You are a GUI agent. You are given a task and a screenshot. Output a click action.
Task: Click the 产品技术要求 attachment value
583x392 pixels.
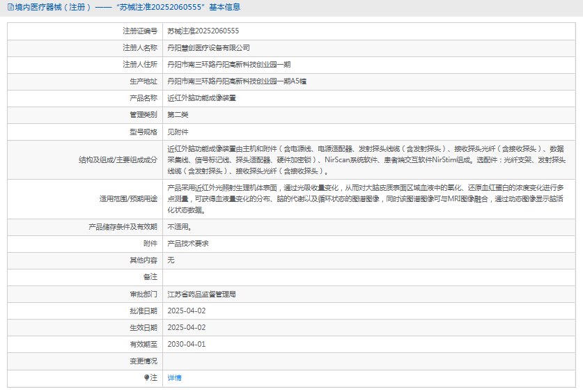[x=188, y=244]
